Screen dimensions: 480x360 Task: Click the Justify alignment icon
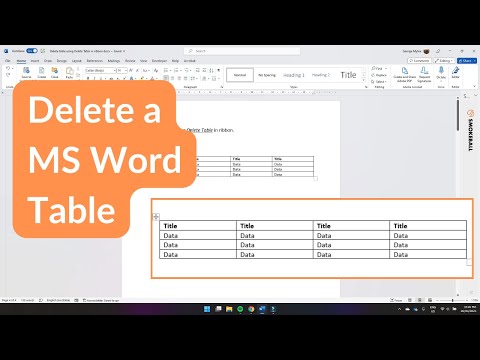pyautogui.click(x=186, y=79)
